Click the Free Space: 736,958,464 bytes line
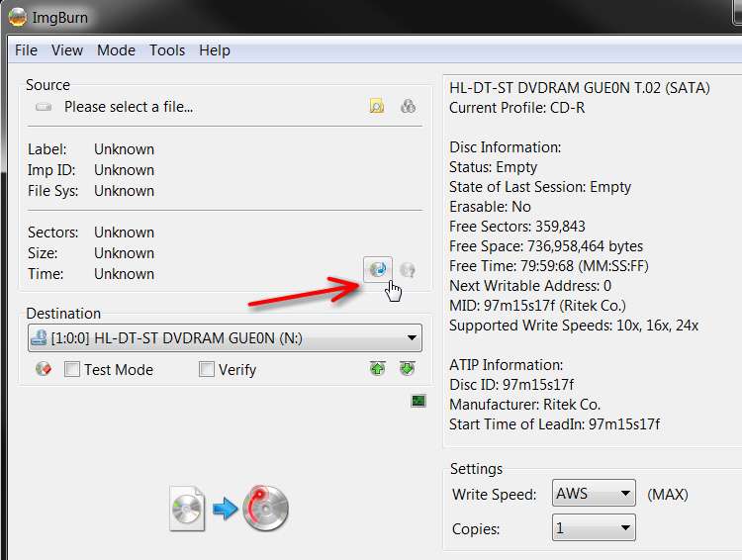 click(x=546, y=246)
